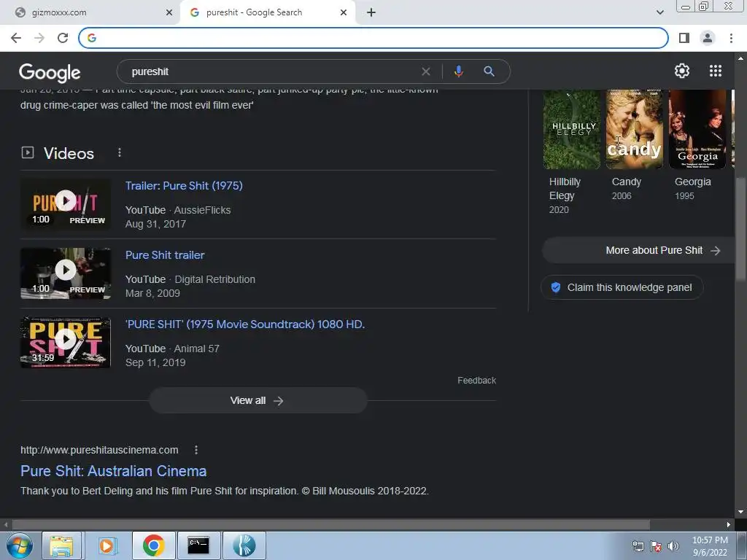747x560 pixels.
Task: Open a new browser tab
Action: [371, 12]
